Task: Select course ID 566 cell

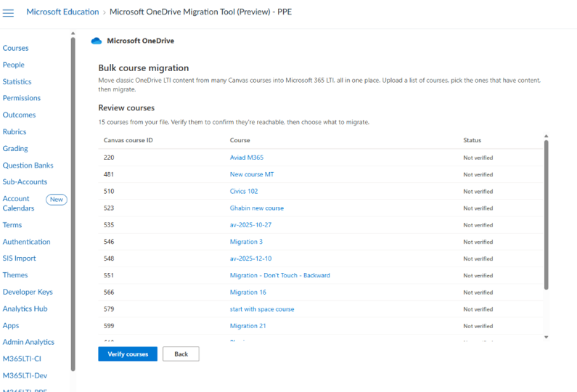Action: [109, 293]
